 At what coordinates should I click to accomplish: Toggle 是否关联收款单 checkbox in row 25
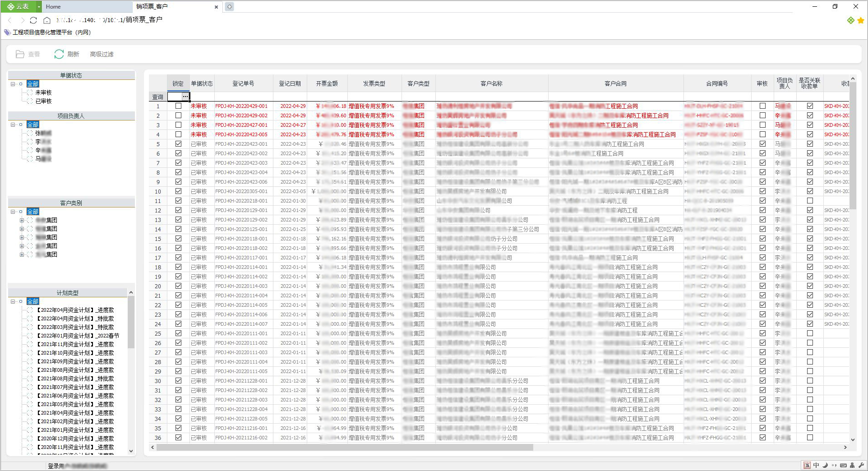pos(810,333)
